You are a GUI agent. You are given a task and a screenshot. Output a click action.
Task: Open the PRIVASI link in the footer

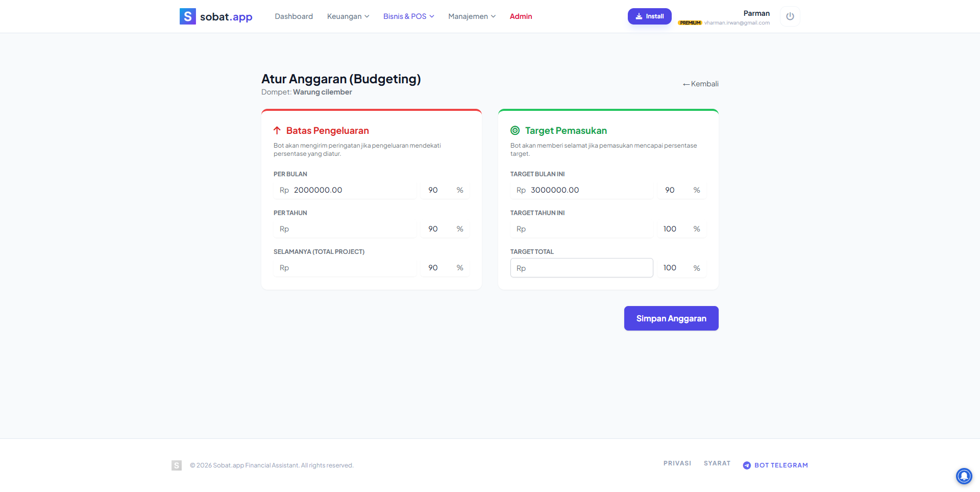[677, 463]
